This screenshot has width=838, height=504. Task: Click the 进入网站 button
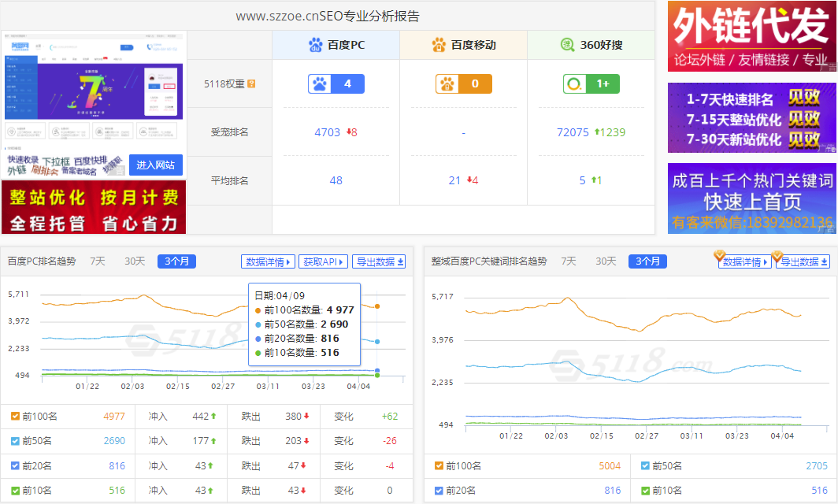[156, 165]
